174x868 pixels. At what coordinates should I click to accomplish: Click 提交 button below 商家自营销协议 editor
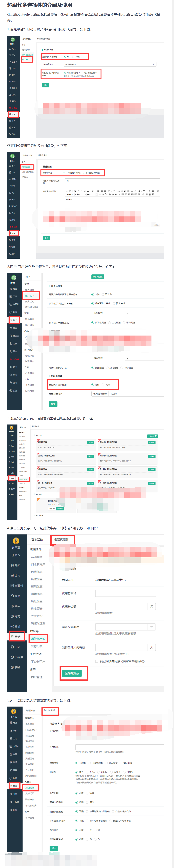(x=46, y=238)
